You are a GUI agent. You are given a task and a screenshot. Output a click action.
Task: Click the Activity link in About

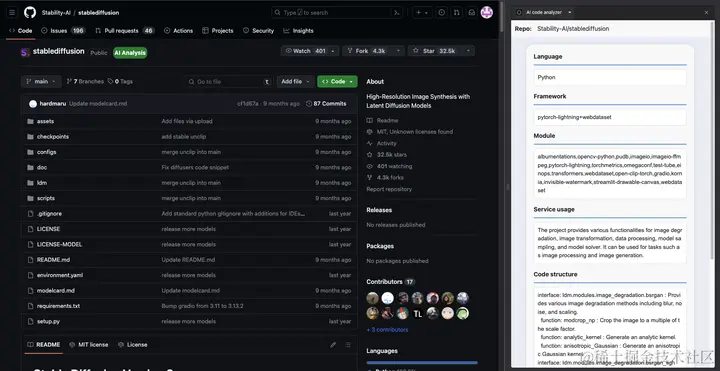point(386,143)
